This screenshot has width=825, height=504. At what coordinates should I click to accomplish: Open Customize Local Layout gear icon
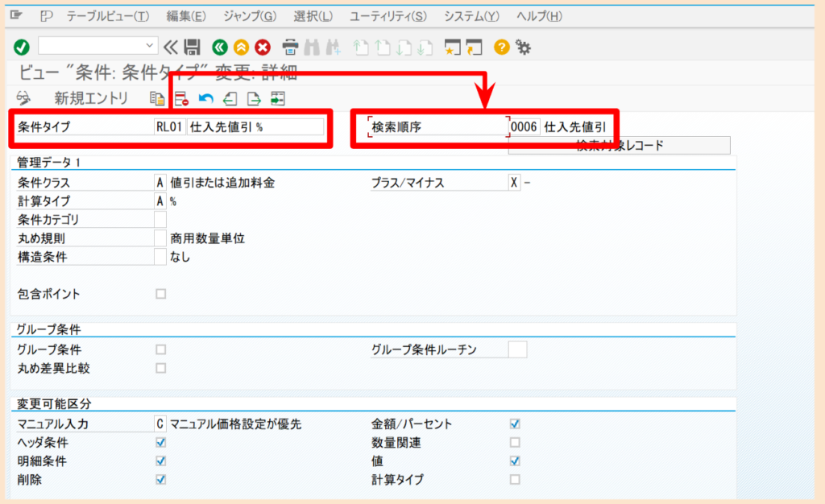[523, 48]
